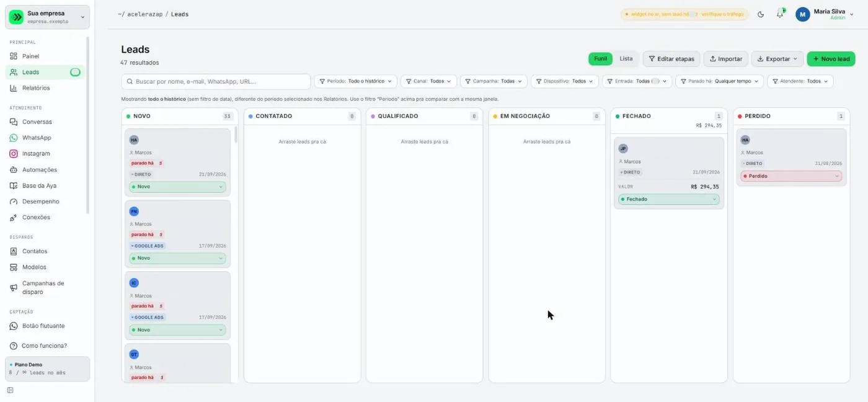The width and height of the screenshot is (868, 402).
Task: Click the Sua empresa green logo
Action: 15,17
